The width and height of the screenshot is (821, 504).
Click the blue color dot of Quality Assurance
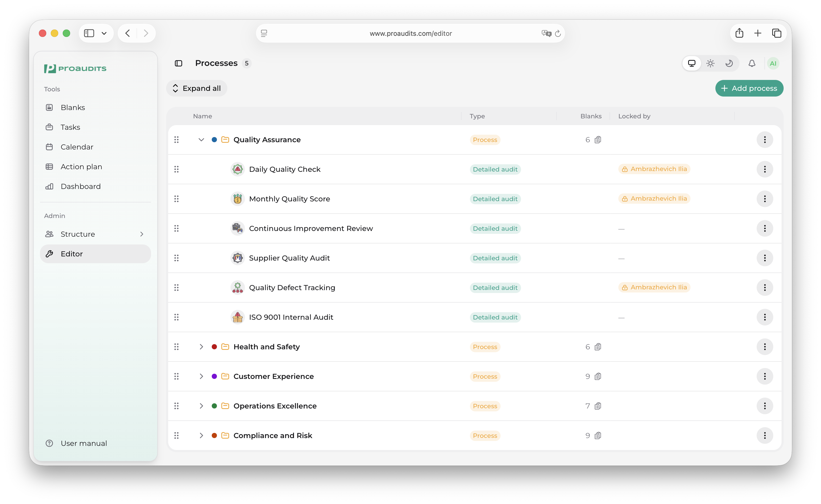214,140
